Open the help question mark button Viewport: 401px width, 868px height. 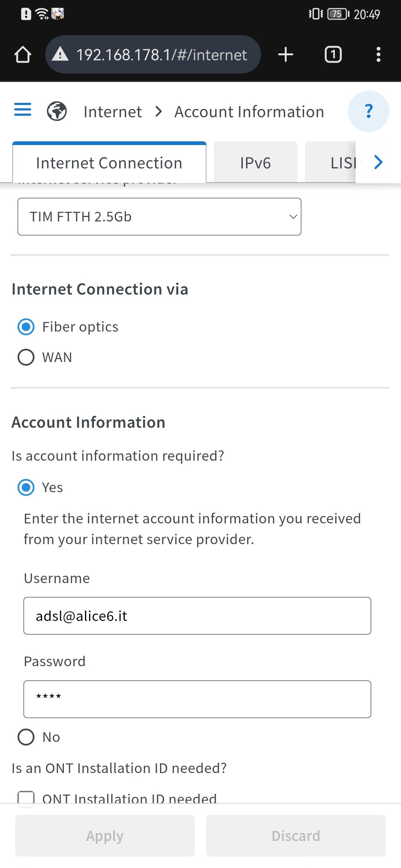click(368, 111)
